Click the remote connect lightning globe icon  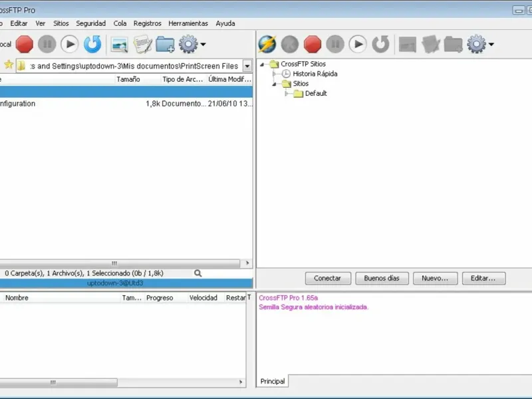pos(267,44)
